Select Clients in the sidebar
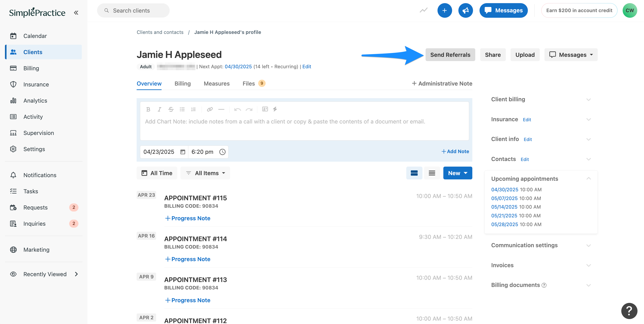The height and width of the screenshot is (324, 644). pyautogui.click(x=44, y=52)
